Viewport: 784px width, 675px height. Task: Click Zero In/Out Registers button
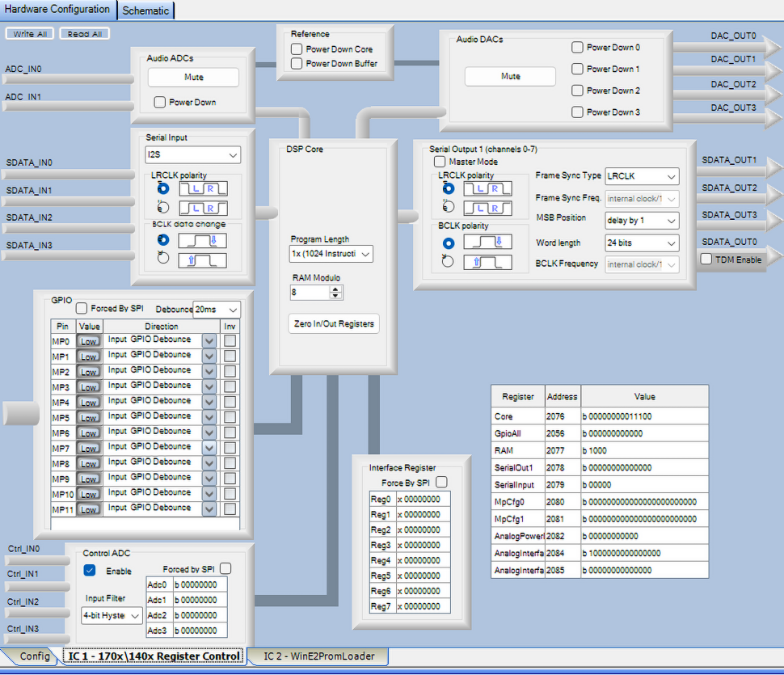coord(334,323)
